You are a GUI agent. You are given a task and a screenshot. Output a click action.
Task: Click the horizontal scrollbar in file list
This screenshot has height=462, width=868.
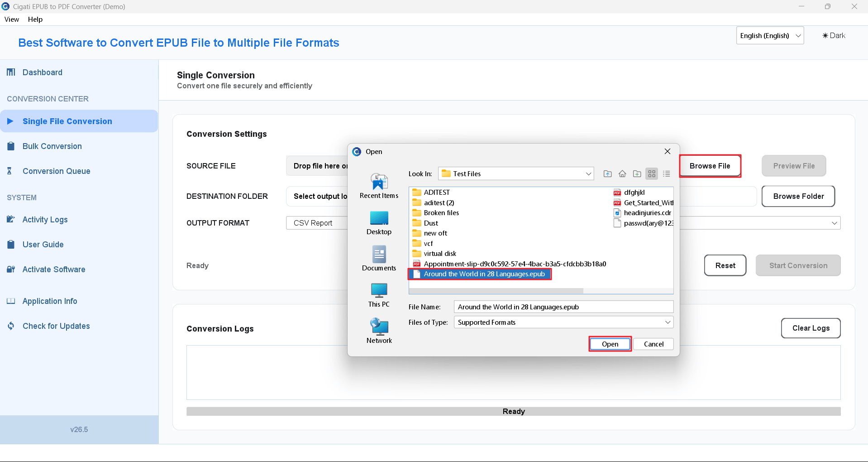[x=496, y=291]
